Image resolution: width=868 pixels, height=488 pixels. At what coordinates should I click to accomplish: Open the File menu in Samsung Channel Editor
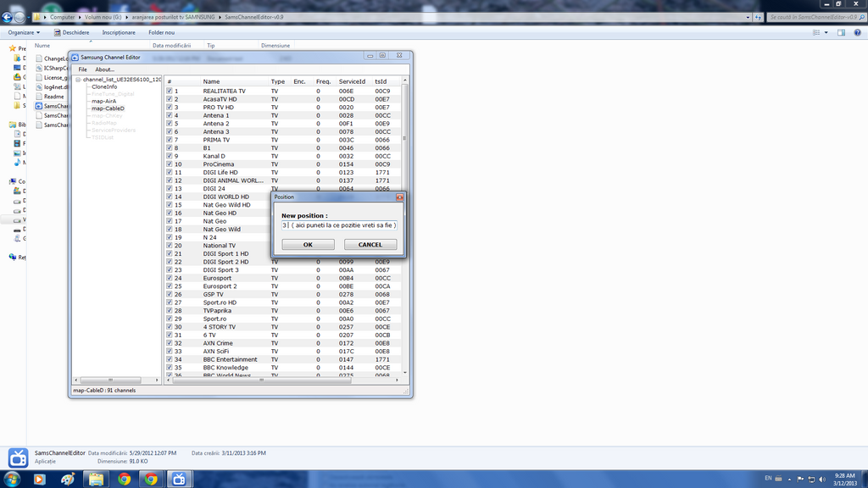(82, 69)
